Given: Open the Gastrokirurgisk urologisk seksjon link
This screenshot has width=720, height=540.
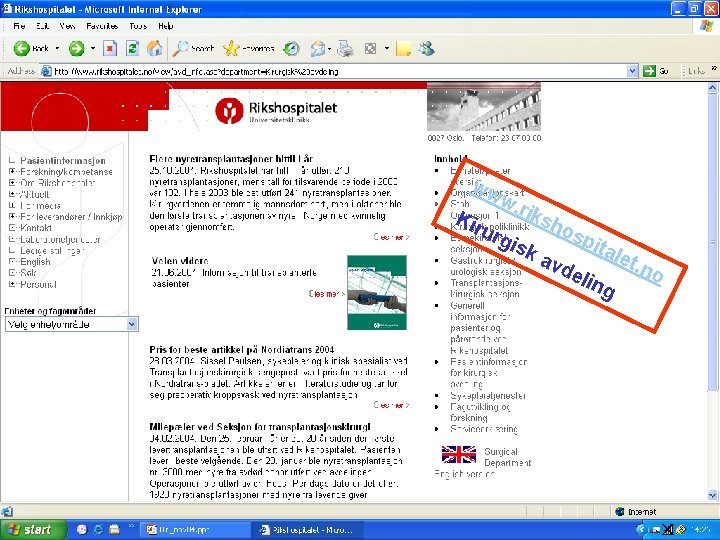Looking at the screenshot, I should 486,266.
